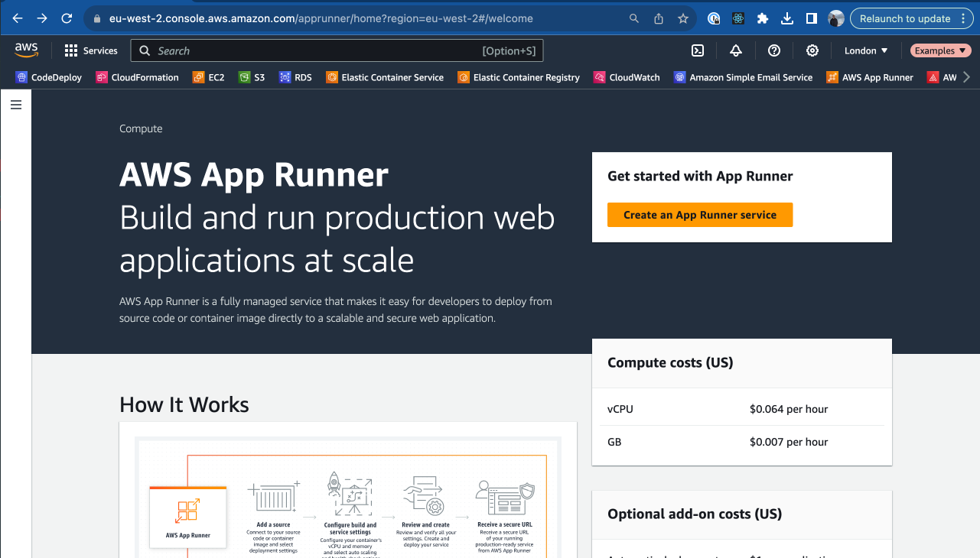
Task: Open the CloudWatch service shortcut
Action: pyautogui.click(x=627, y=77)
